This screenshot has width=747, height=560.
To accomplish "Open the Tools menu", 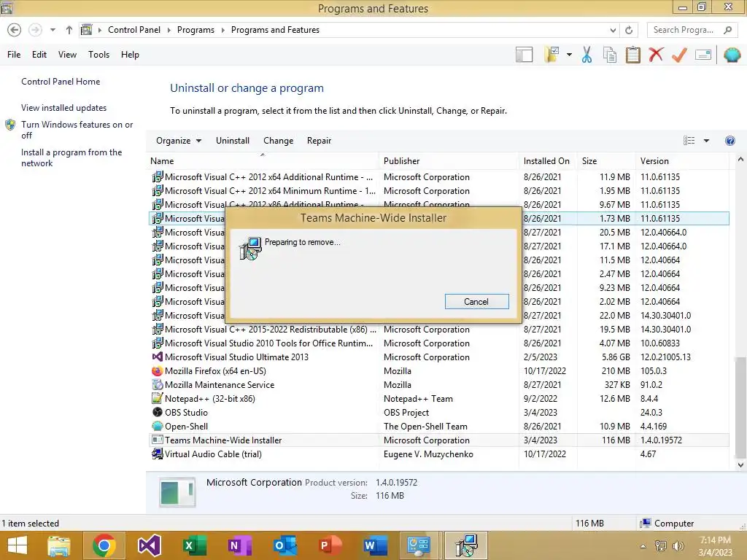I will (98, 55).
